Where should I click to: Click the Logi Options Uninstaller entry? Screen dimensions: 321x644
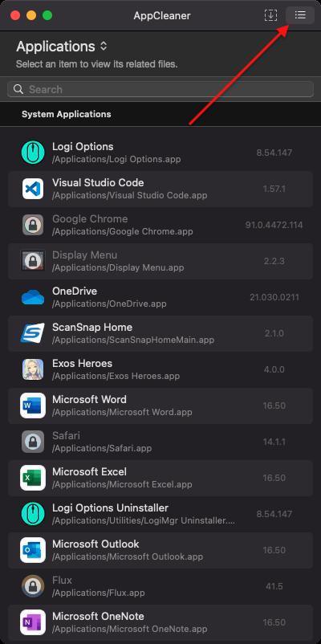[160, 514]
